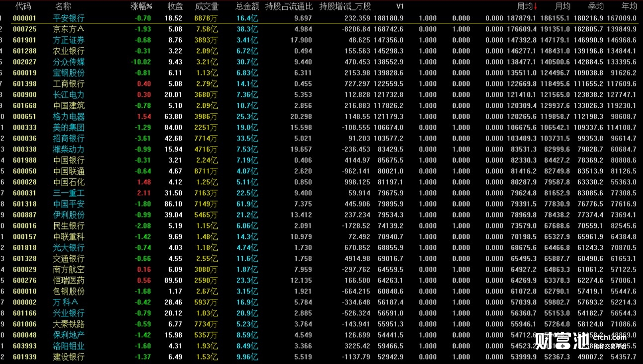Click the -10.02 change value for 分众传媒

pos(141,62)
